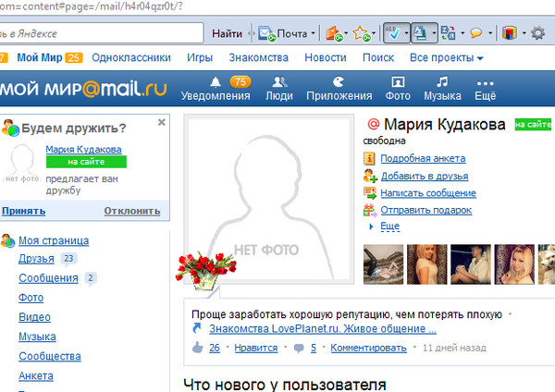Open Видео in left sidebar
The width and height of the screenshot is (555, 392).
pos(34,317)
